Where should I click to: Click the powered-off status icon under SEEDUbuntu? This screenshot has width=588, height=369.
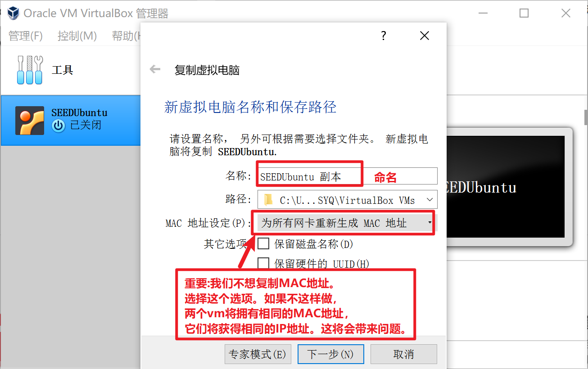tap(59, 126)
